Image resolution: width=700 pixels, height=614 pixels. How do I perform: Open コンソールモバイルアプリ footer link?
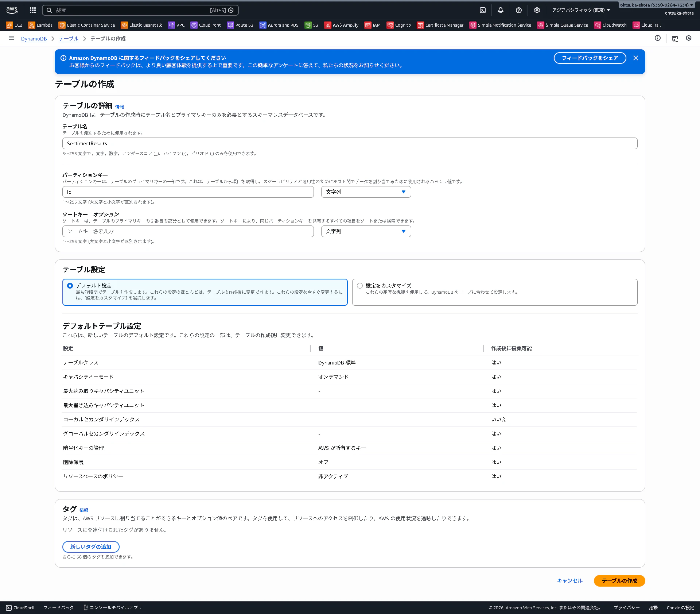click(113, 608)
